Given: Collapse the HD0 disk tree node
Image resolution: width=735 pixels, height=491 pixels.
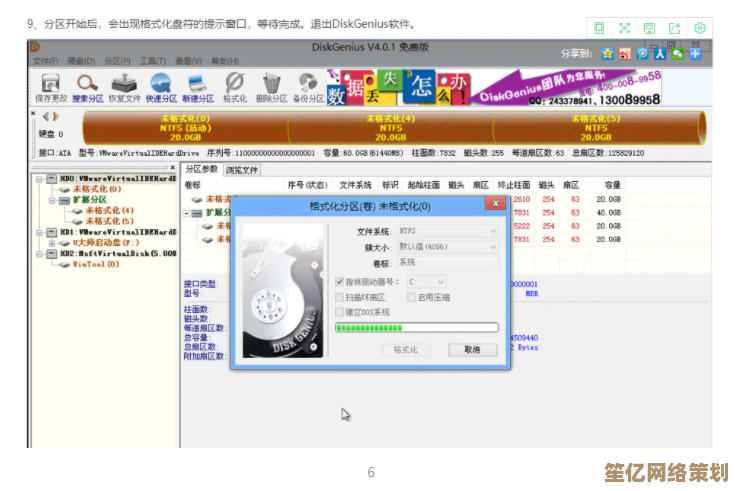Looking at the screenshot, I should click(x=39, y=179).
